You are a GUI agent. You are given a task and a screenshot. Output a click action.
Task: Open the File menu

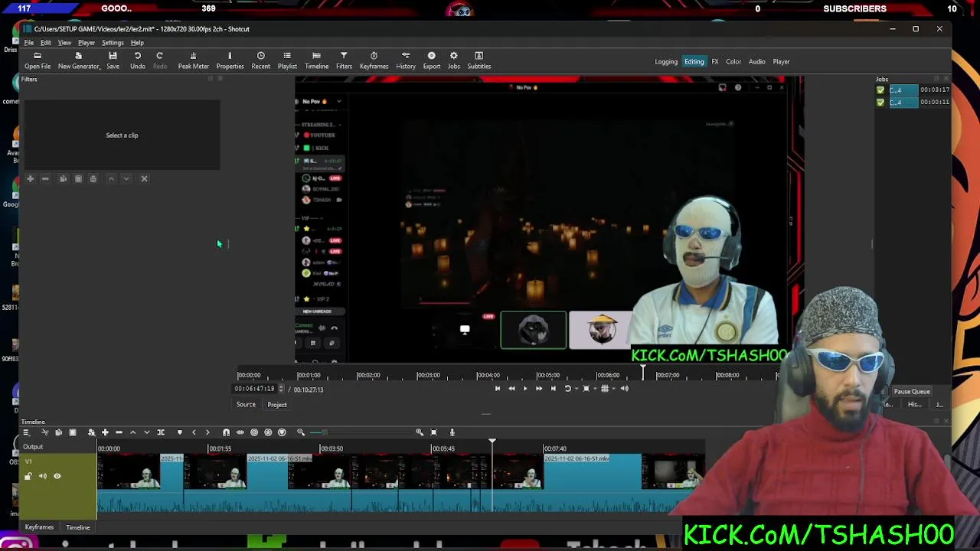[x=29, y=43]
